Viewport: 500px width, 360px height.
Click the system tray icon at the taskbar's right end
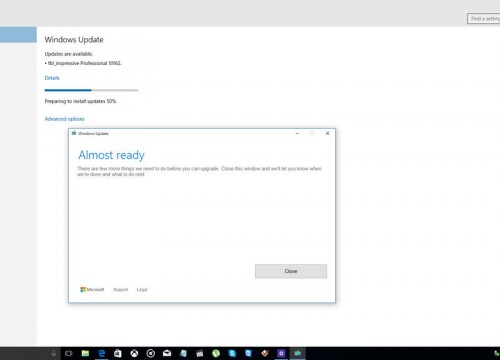pos(497,353)
